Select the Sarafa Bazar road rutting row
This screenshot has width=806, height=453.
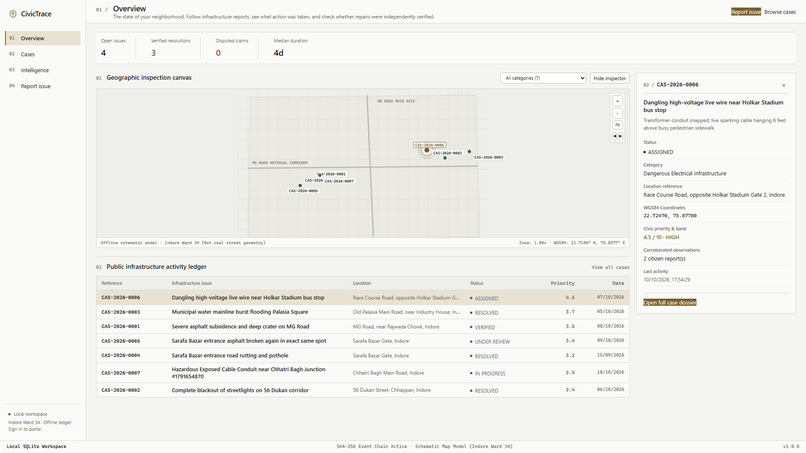click(362, 355)
